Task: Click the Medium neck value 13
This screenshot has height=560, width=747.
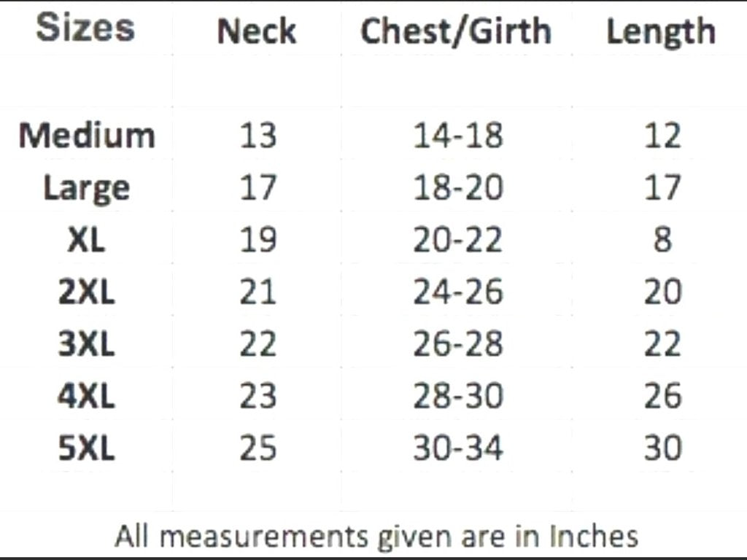Action: point(258,136)
